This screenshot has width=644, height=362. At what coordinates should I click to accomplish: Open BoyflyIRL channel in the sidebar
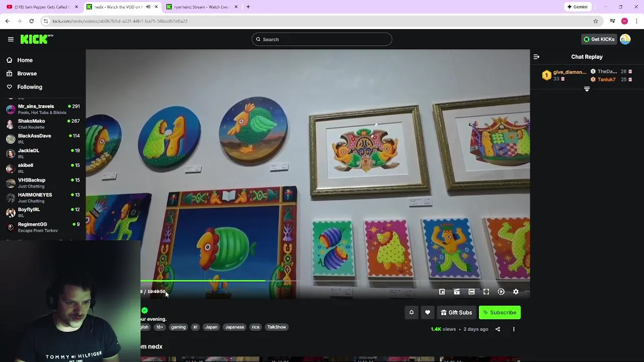(x=43, y=212)
